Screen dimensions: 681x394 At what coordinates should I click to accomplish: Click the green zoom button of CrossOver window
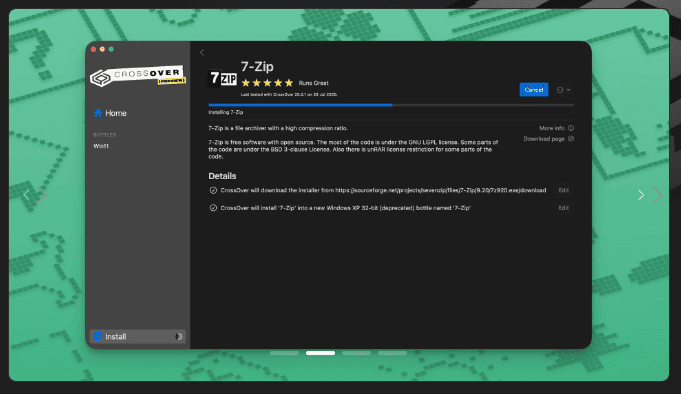(x=111, y=49)
